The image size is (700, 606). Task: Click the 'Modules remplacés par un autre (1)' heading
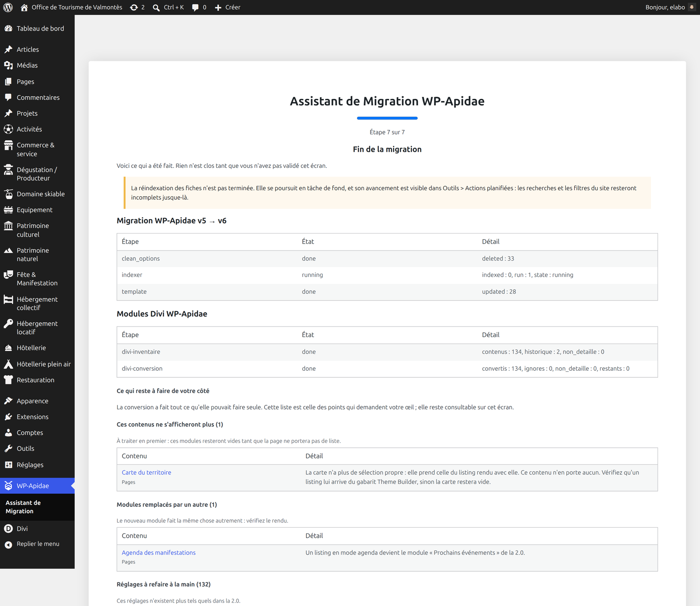tap(167, 505)
